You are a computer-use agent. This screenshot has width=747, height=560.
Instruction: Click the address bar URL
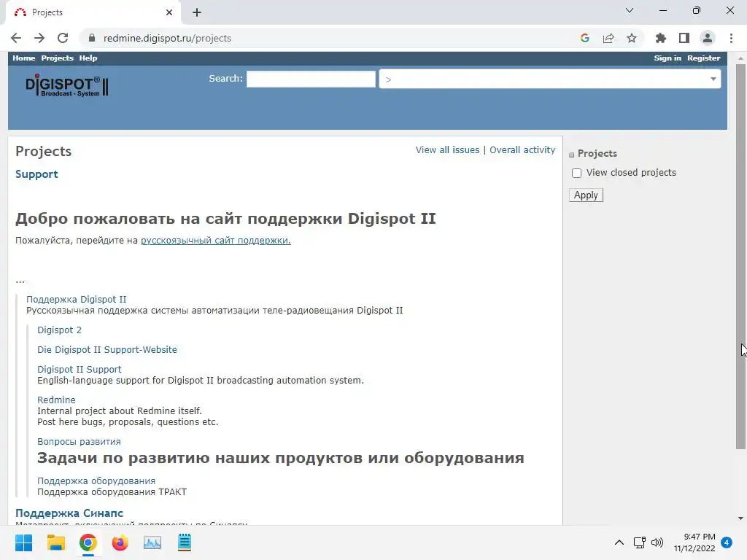(167, 38)
